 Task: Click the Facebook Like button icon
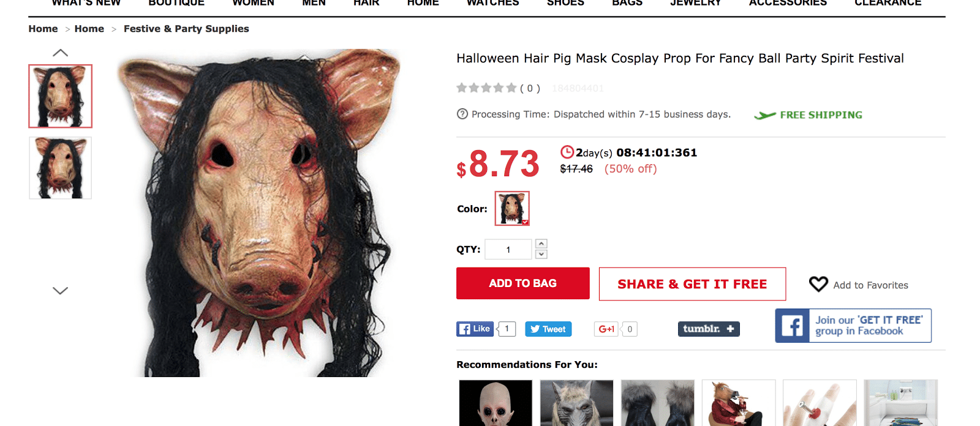point(475,329)
